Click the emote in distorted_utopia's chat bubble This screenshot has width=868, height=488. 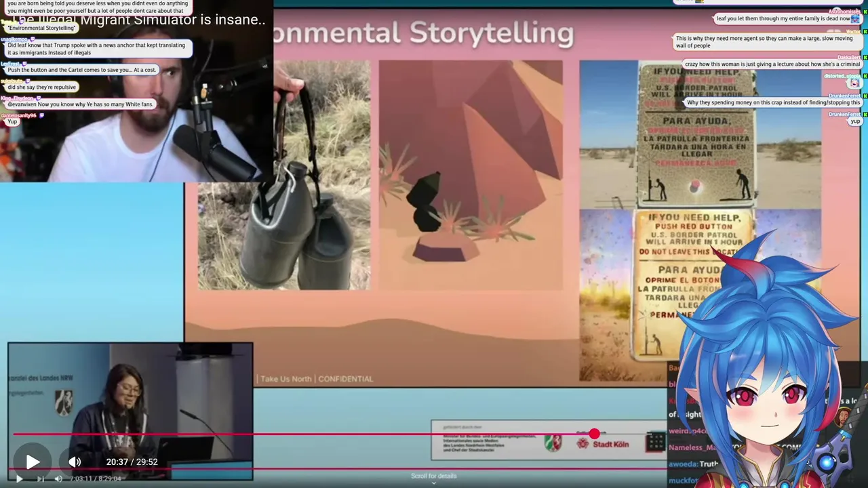click(x=854, y=83)
